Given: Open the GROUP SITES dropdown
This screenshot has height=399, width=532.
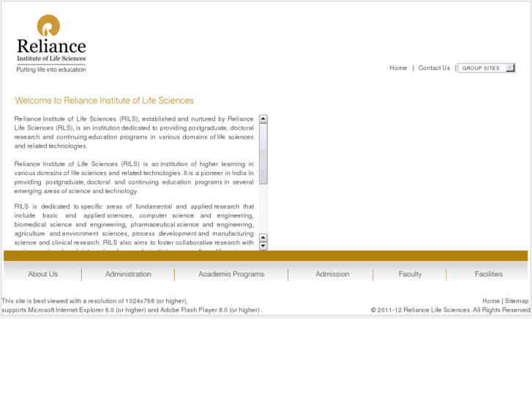Looking at the screenshot, I should tap(486, 68).
